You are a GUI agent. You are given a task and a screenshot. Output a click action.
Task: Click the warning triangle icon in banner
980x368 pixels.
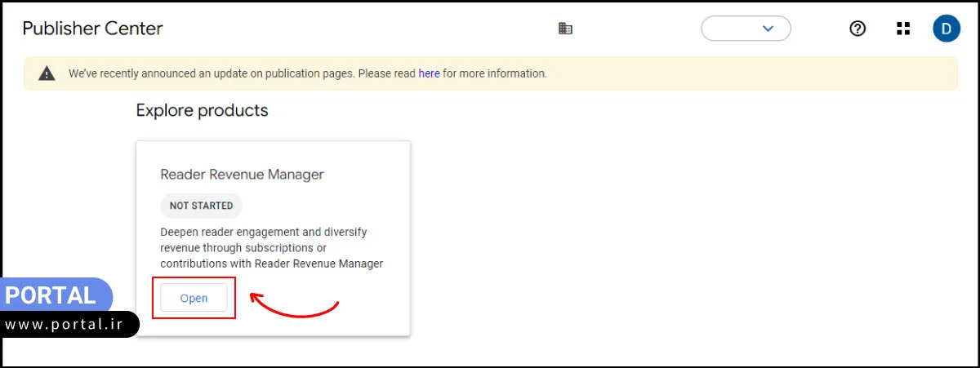point(47,73)
